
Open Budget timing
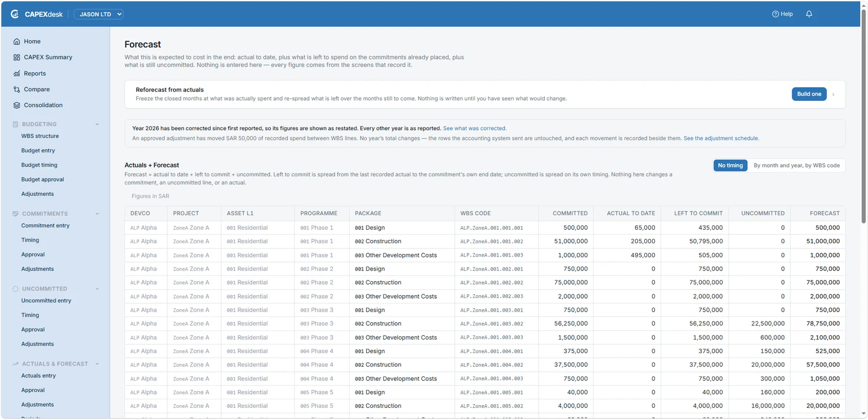pyautogui.click(x=39, y=165)
